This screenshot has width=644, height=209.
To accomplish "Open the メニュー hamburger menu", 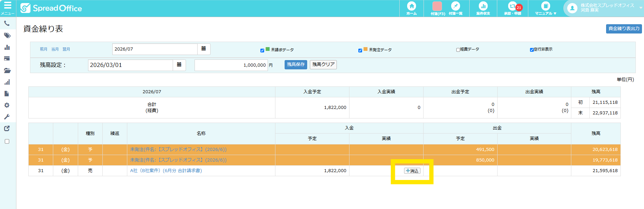I will click(x=8, y=8).
